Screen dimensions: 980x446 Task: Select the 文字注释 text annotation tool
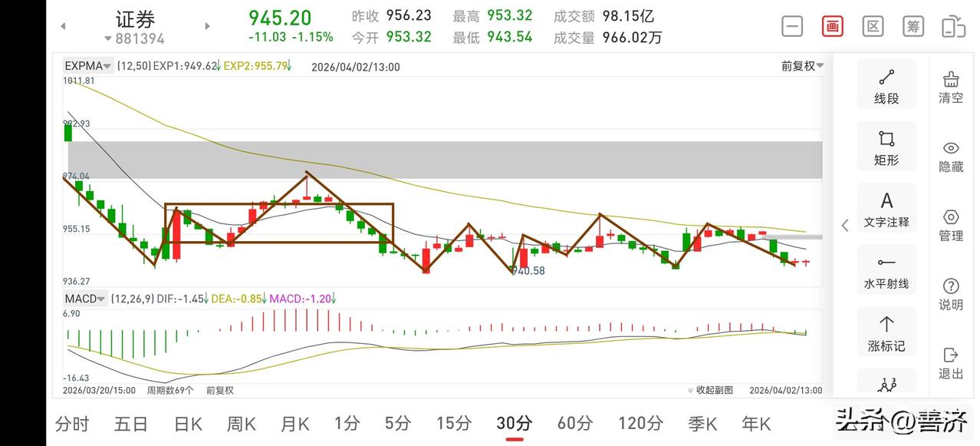[x=886, y=210]
